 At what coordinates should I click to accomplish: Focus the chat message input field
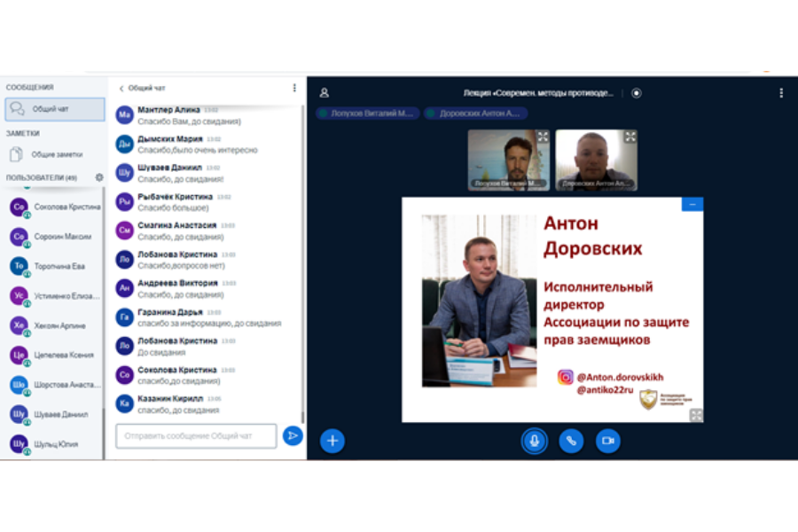pyautogui.click(x=197, y=436)
